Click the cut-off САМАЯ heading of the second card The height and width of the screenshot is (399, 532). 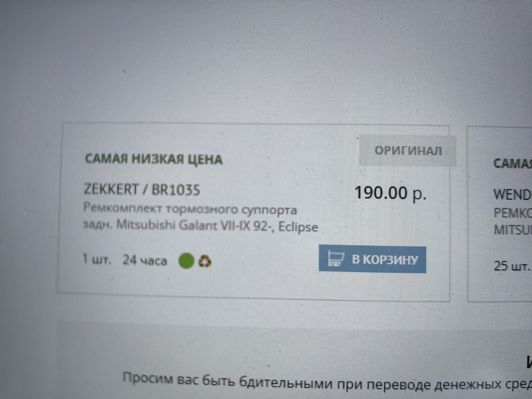tap(512, 163)
